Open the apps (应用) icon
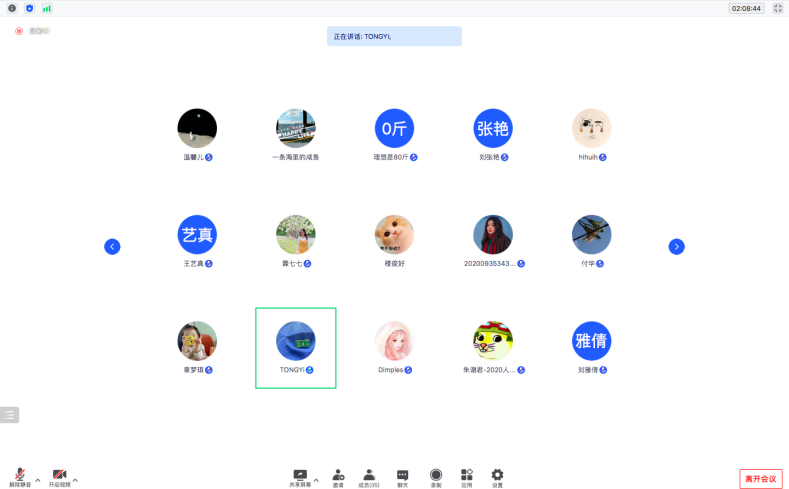The height and width of the screenshot is (489, 789). 466,475
